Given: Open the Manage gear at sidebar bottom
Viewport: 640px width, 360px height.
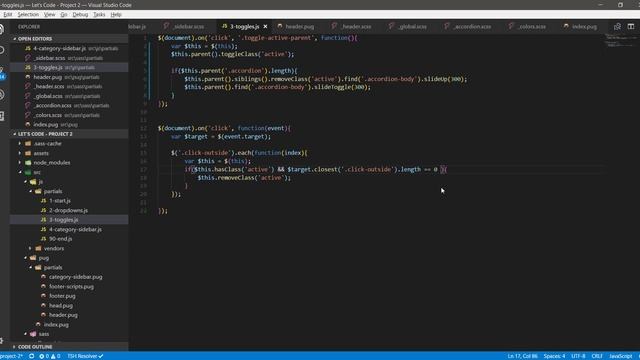Looking at the screenshot, I should (x=2, y=340).
